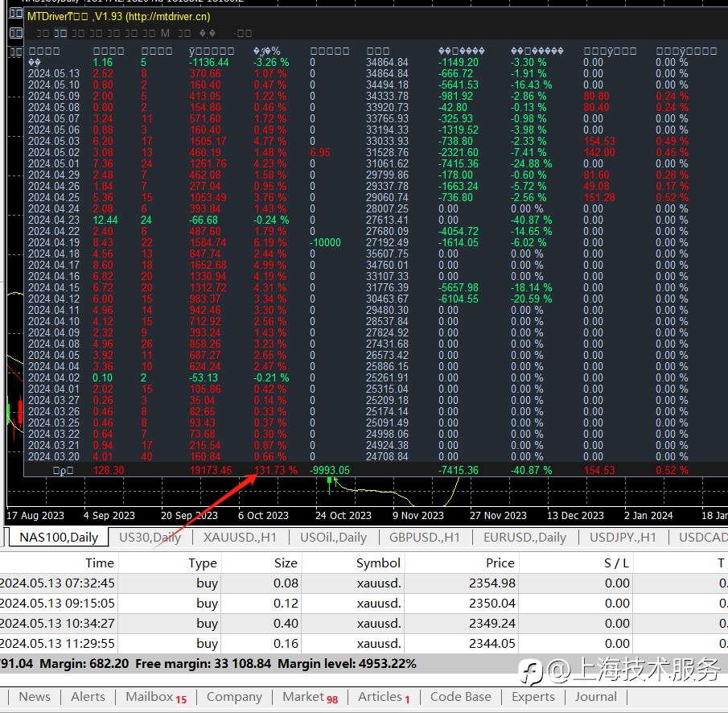728x713 pixels.
Task: Select the Company terminal tab
Action: click(x=234, y=697)
